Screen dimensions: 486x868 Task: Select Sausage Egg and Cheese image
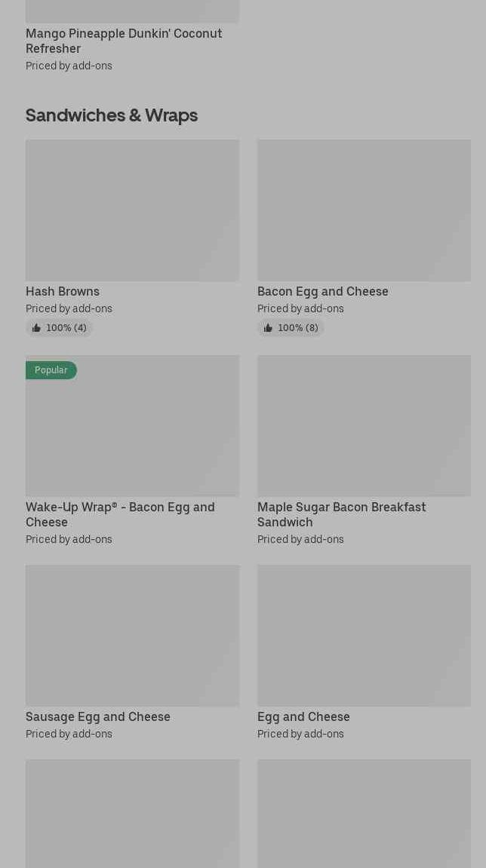pyautogui.click(x=132, y=635)
